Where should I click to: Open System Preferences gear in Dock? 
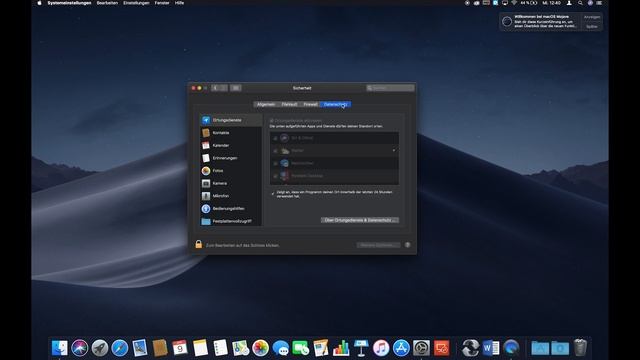[421, 348]
